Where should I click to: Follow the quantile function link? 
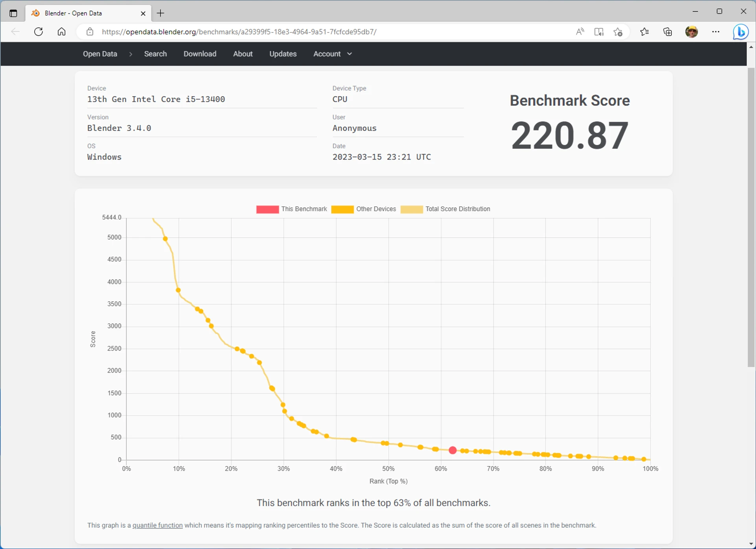157,525
